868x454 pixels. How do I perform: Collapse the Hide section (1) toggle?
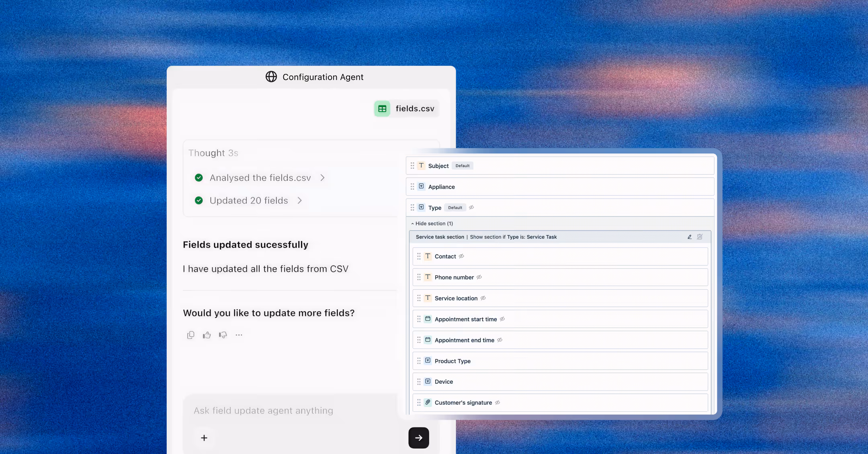click(432, 224)
